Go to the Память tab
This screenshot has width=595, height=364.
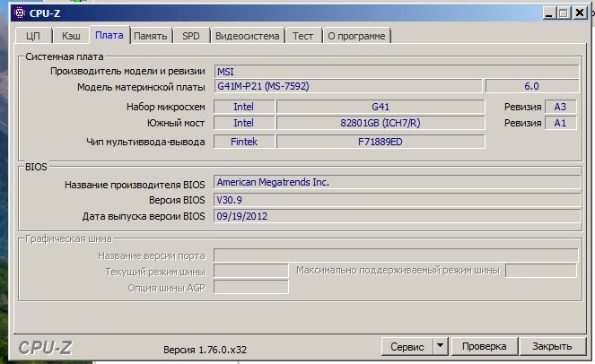tap(151, 36)
